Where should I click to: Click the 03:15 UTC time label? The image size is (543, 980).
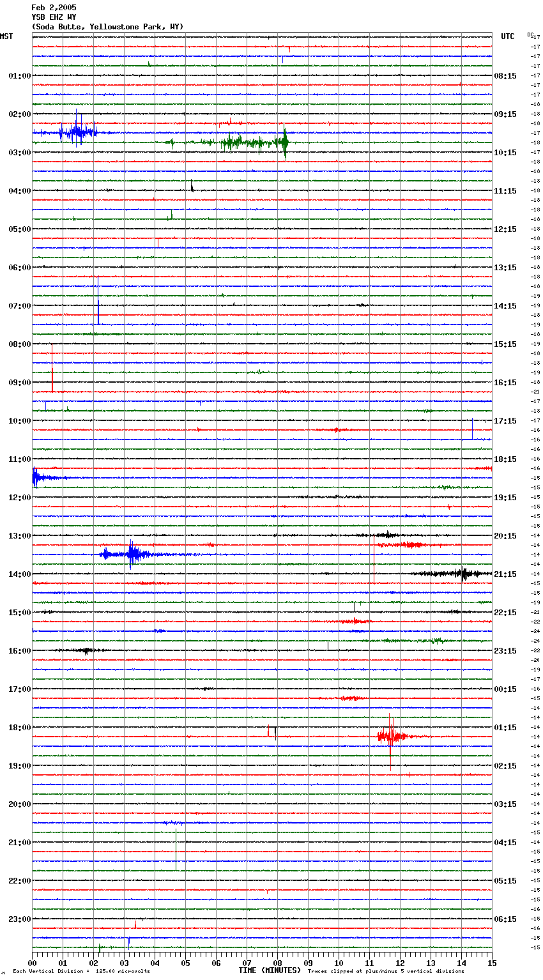click(x=505, y=804)
